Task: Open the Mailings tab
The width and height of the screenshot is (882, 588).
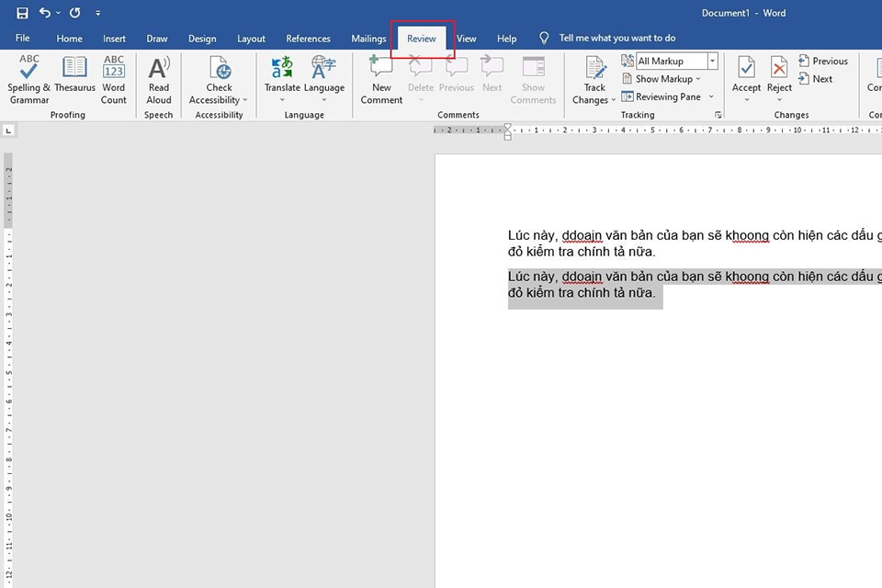Action: pos(367,39)
